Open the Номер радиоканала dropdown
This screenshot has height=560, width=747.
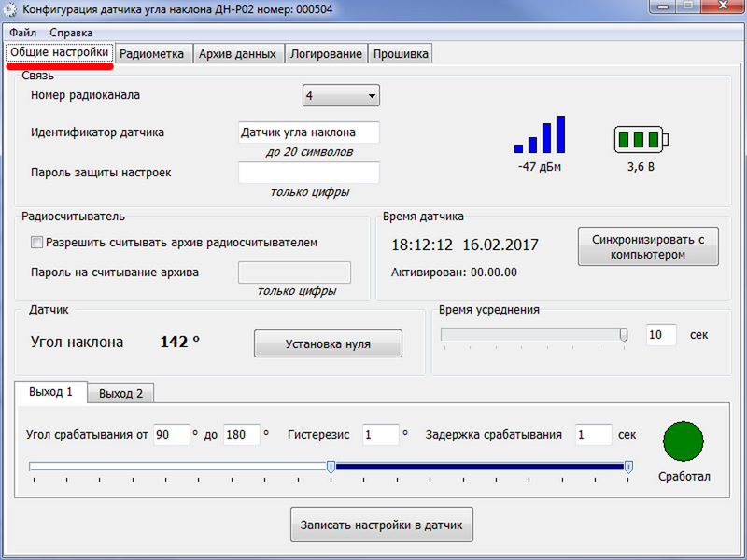coord(341,96)
